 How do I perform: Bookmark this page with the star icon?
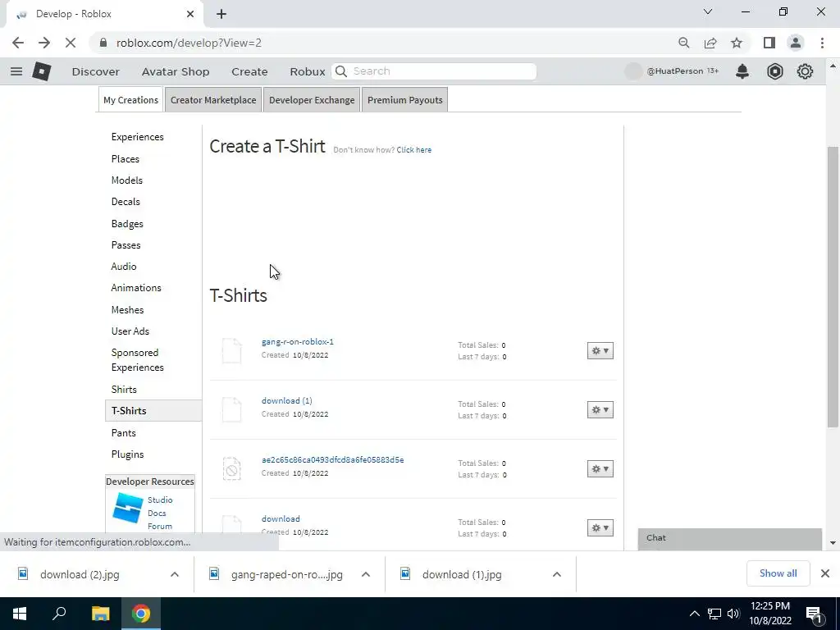coord(737,43)
